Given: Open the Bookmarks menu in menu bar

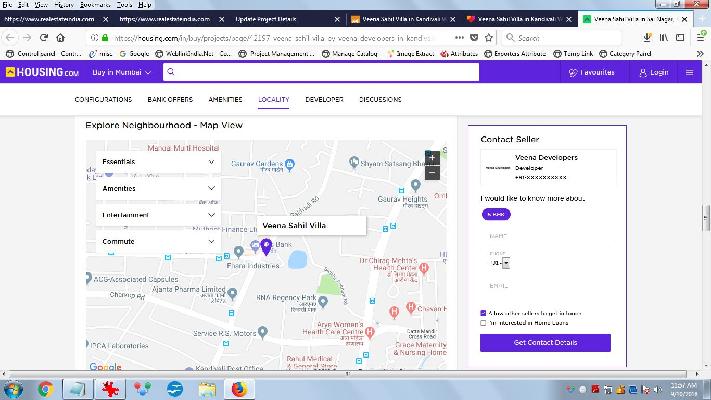Looking at the screenshot, I should point(95,5).
